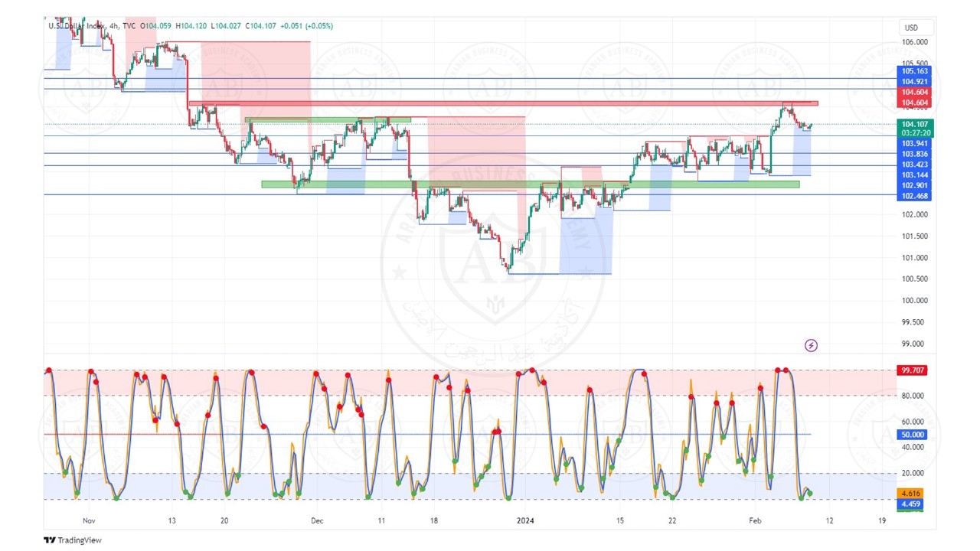Click the TradingView logo at the bottom left

(x=72, y=540)
